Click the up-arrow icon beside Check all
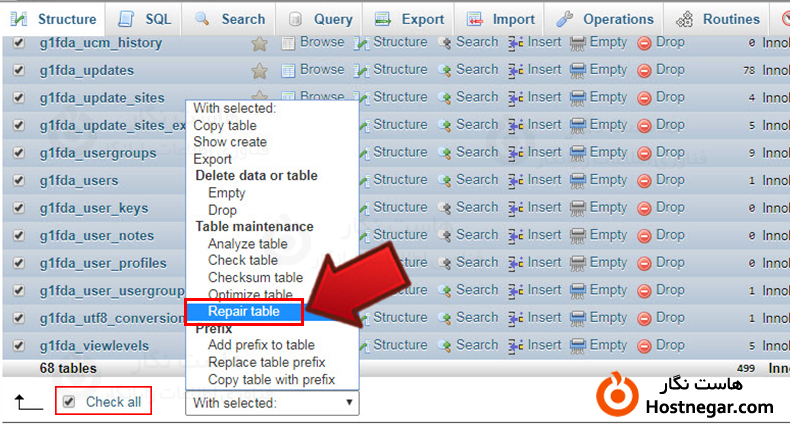The image size is (790, 430). (27, 403)
